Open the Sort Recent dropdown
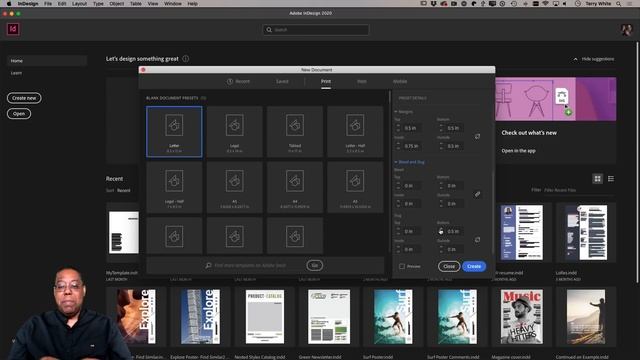Viewport: 640px width, 360px height. [x=124, y=190]
